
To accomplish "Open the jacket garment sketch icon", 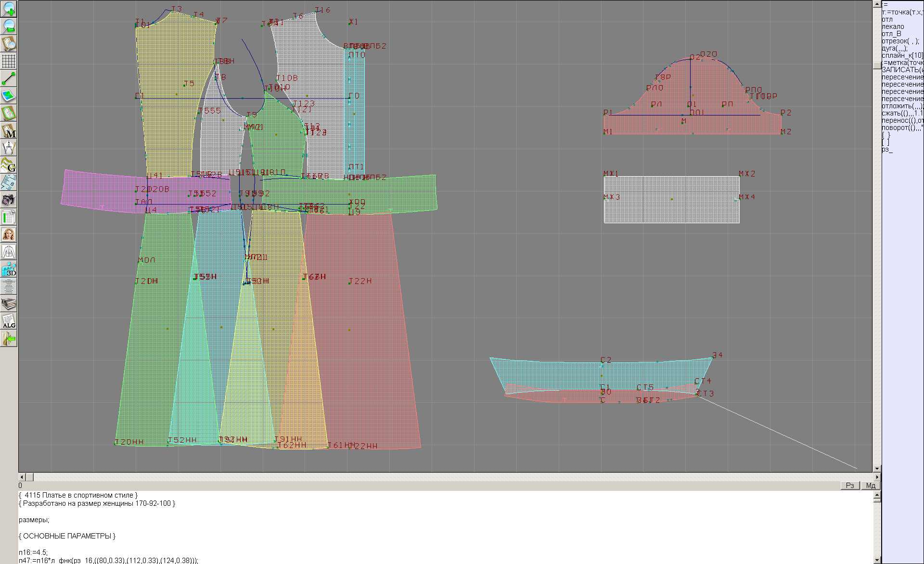I will [9, 252].
